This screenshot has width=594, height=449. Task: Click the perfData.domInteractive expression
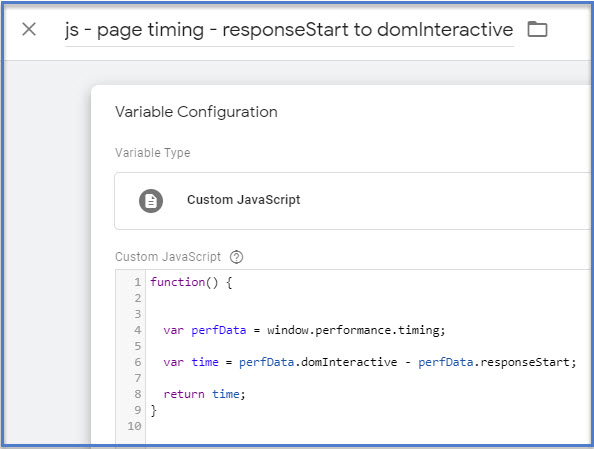[x=318, y=362]
